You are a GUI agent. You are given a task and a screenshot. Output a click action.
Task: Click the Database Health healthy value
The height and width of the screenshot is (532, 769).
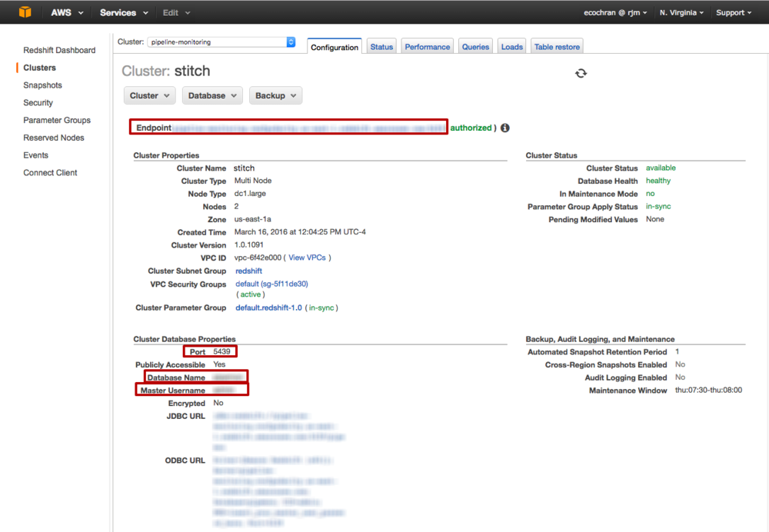tap(658, 181)
